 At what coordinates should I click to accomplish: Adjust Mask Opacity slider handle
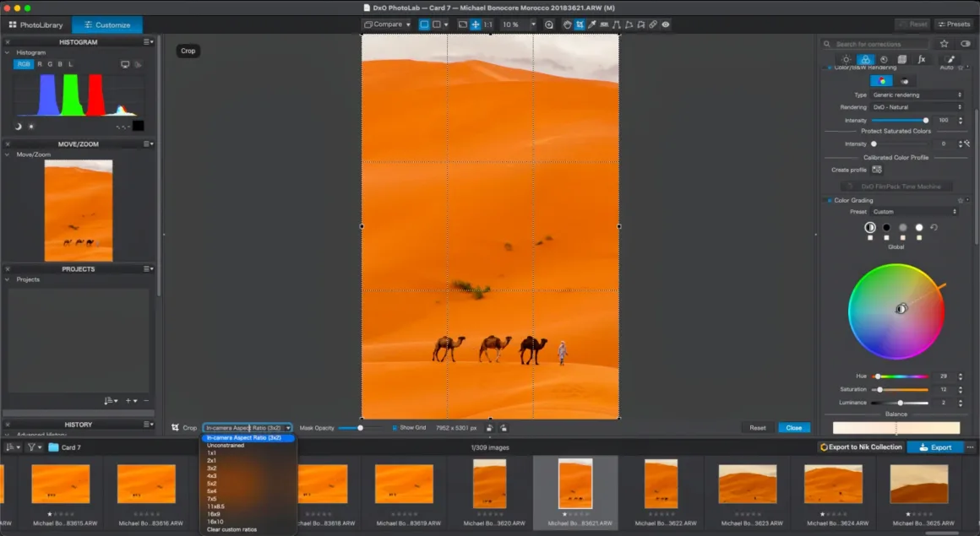pyautogui.click(x=360, y=428)
